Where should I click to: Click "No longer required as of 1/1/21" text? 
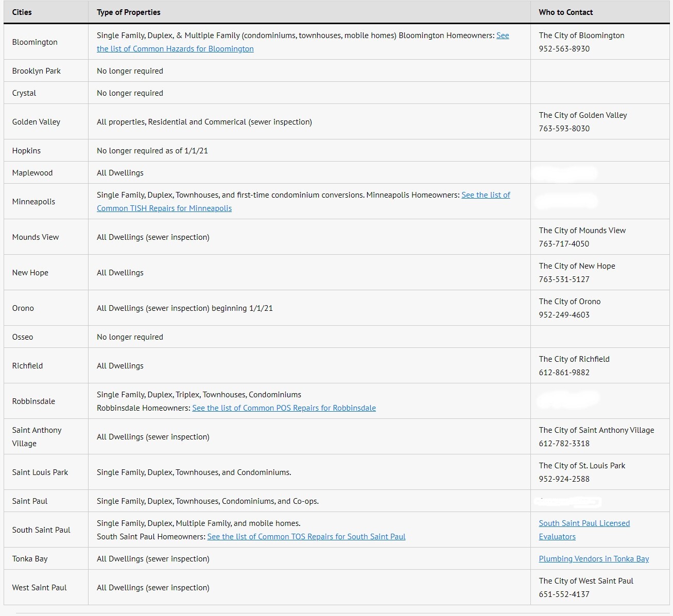coord(152,151)
